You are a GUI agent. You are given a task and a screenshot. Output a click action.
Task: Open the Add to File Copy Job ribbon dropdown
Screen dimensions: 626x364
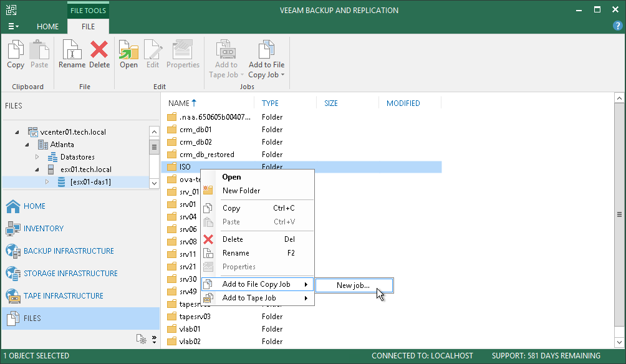(266, 60)
